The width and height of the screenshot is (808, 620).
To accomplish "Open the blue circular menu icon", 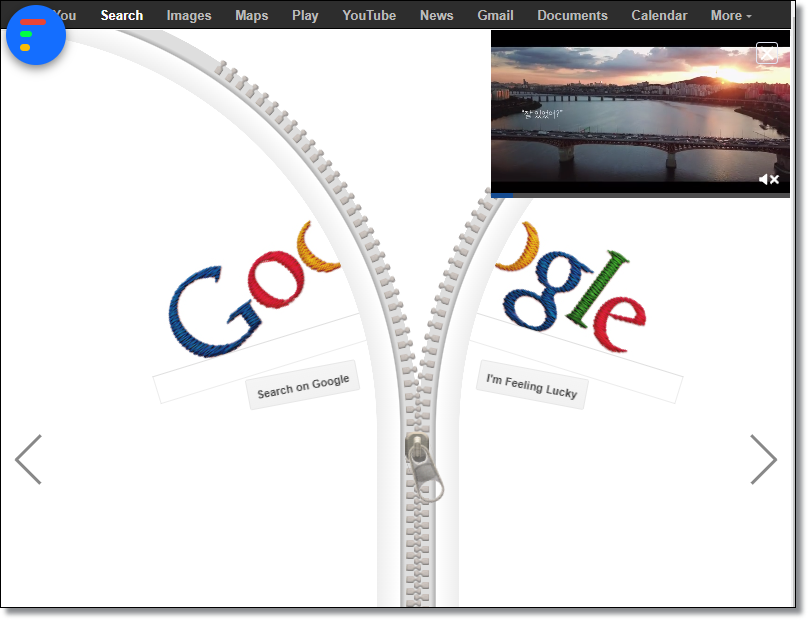I will tap(36, 35).
